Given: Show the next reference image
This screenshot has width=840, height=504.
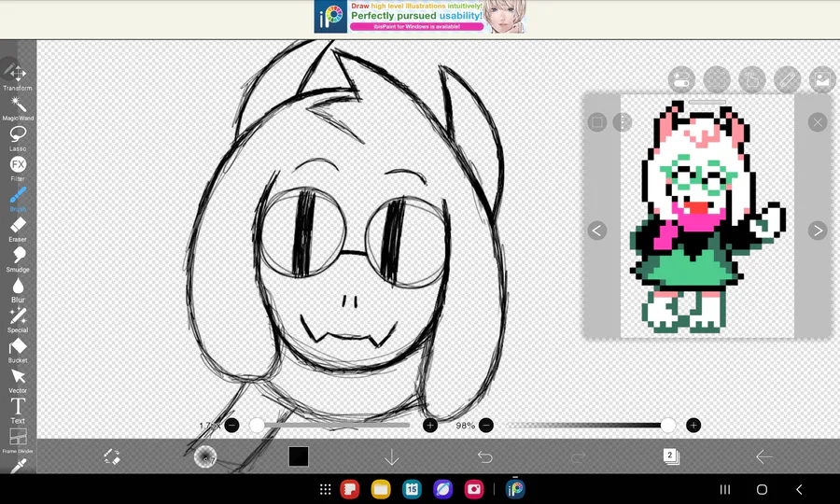Looking at the screenshot, I should [818, 231].
